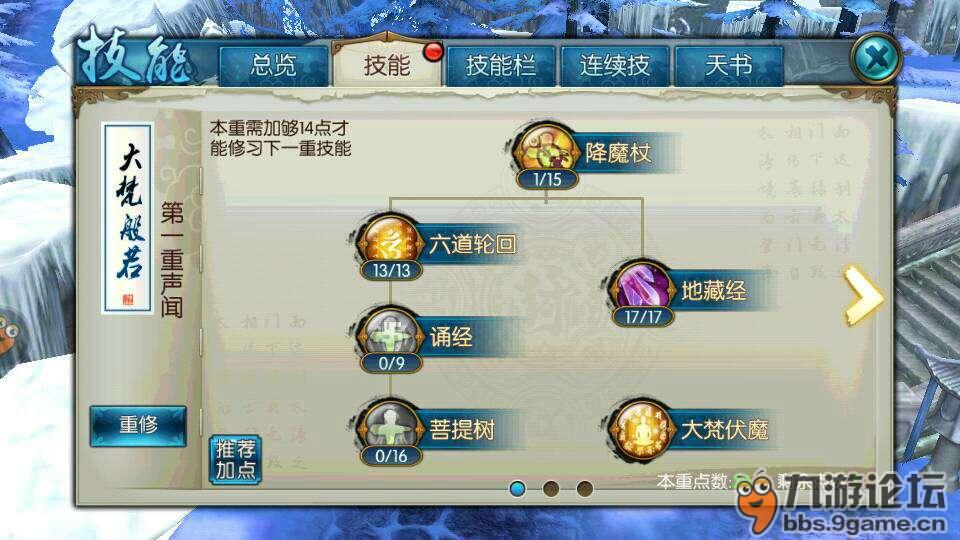
Task: Click the 大梵般若 scroll banner
Action: click(x=128, y=219)
